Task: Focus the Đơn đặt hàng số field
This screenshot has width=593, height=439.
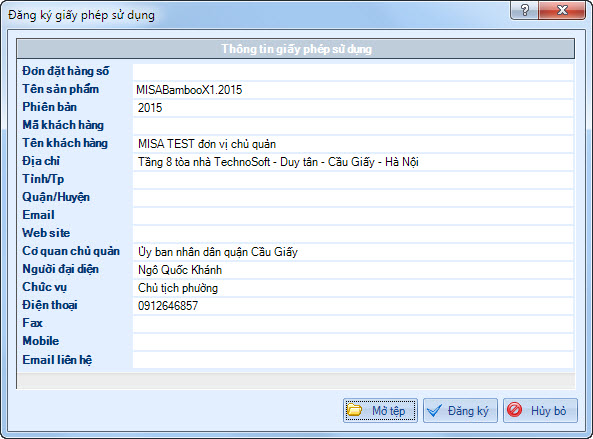Action: coord(353,71)
